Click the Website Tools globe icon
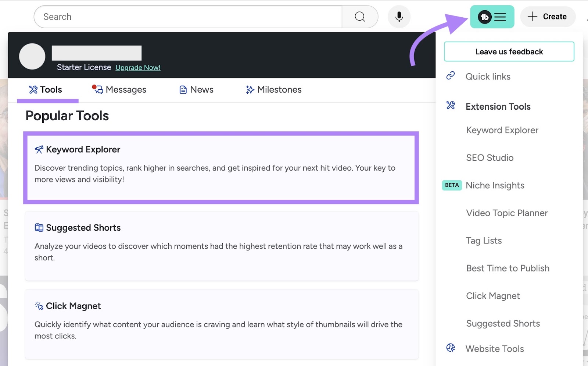The height and width of the screenshot is (366, 588). [451, 347]
